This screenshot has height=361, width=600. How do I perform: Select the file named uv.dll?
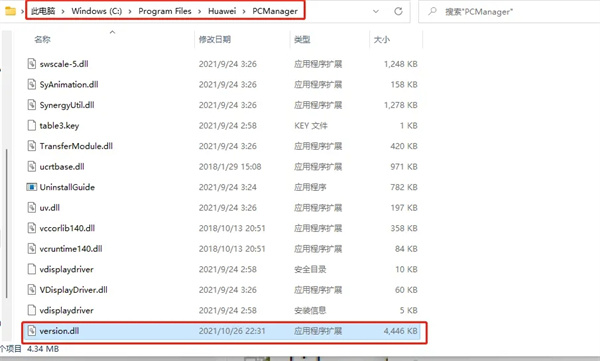click(x=50, y=207)
